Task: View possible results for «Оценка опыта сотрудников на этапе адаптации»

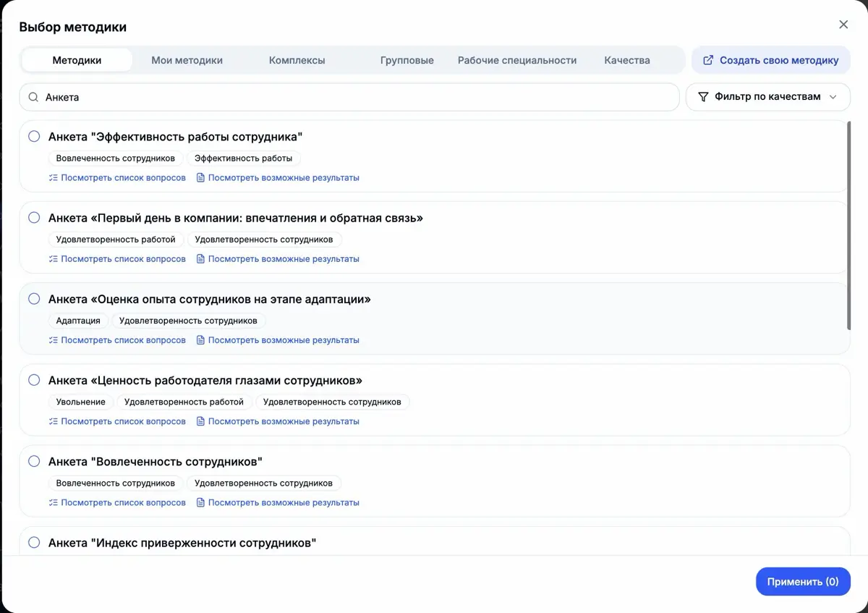Action: tap(278, 339)
